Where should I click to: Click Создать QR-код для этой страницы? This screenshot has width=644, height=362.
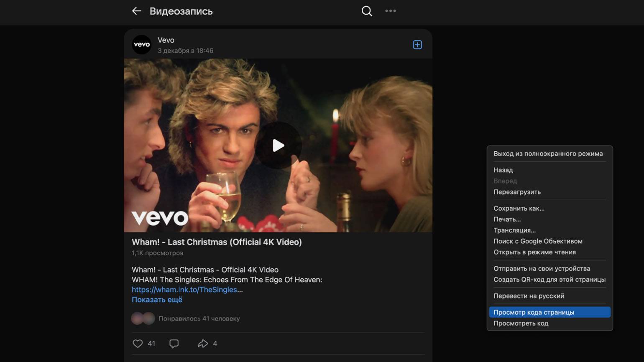click(549, 280)
